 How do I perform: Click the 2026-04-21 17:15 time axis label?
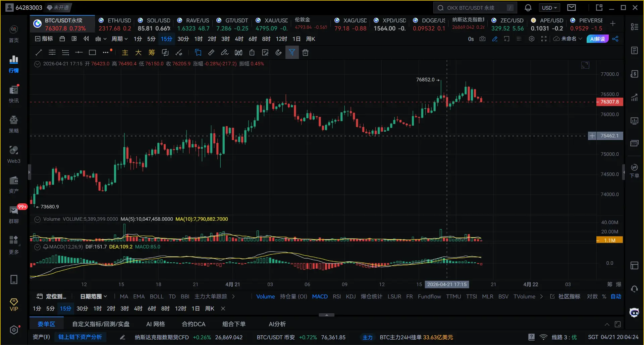(447, 284)
